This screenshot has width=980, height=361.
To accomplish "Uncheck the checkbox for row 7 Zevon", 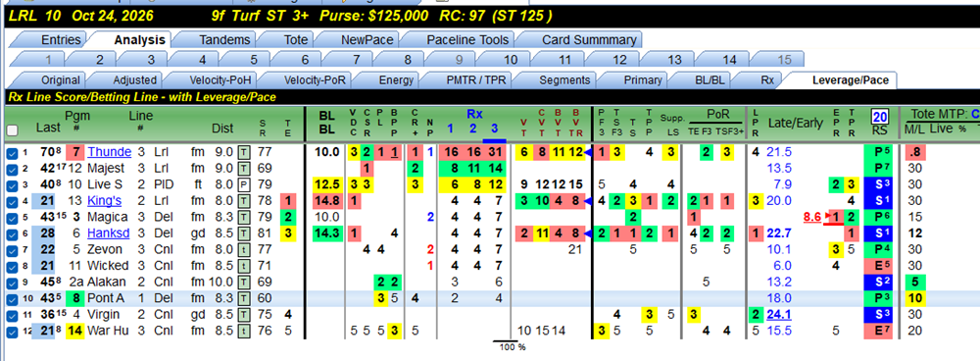I will (x=12, y=250).
